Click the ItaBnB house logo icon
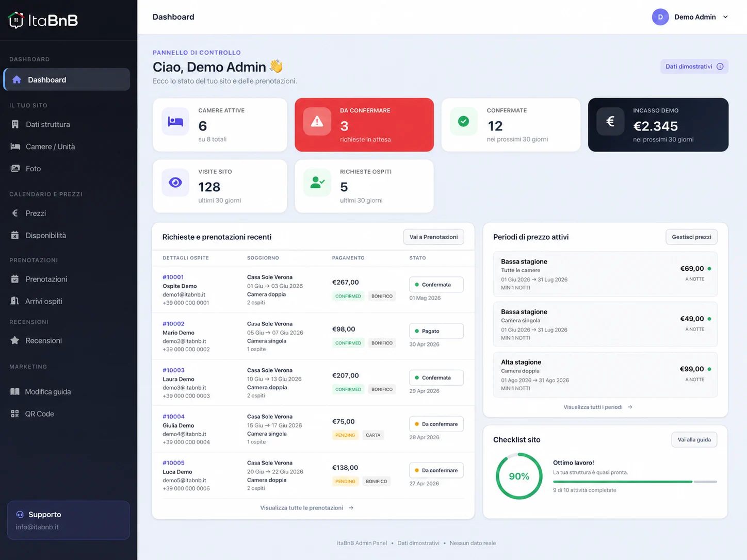 point(16,20)
